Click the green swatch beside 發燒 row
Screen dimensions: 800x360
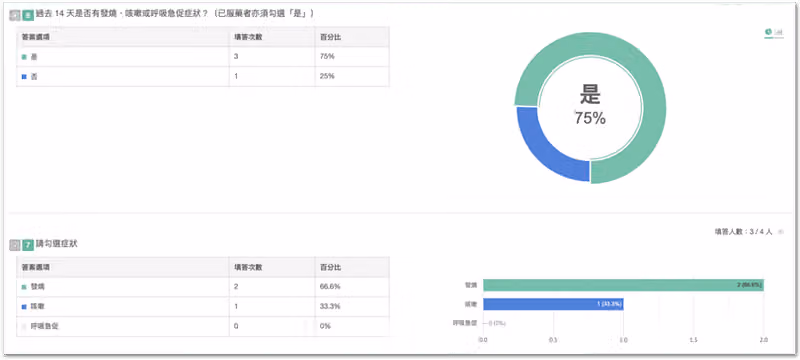[24, 288]
